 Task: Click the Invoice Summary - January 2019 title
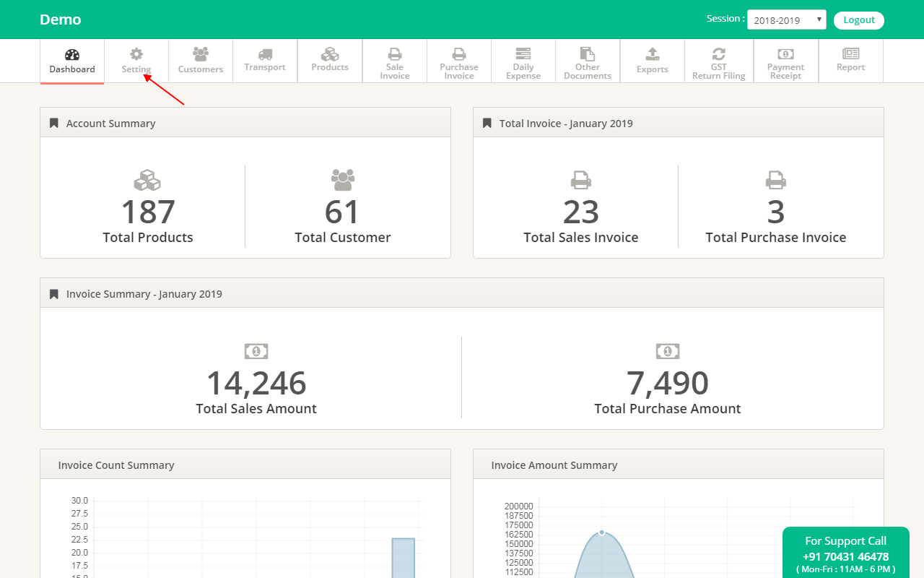144,294
